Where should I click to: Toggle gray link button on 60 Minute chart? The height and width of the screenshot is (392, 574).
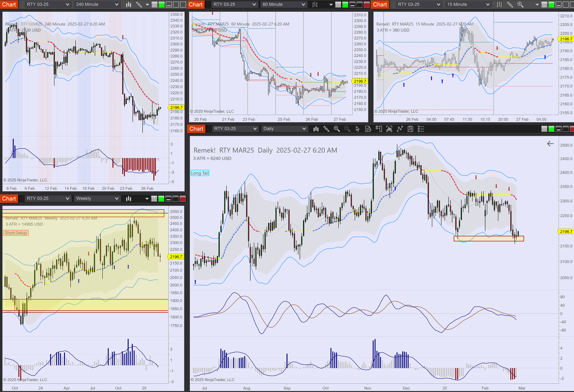338,4
